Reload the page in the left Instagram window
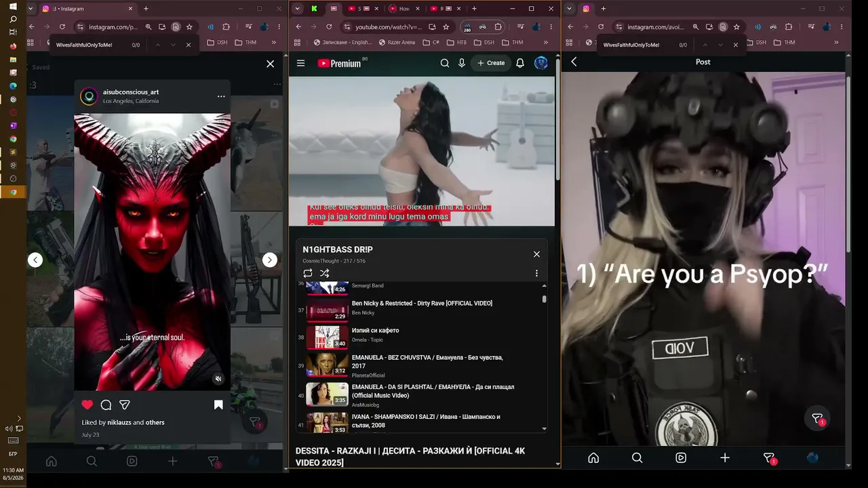The image size is (868, 488). coord(62,27)
